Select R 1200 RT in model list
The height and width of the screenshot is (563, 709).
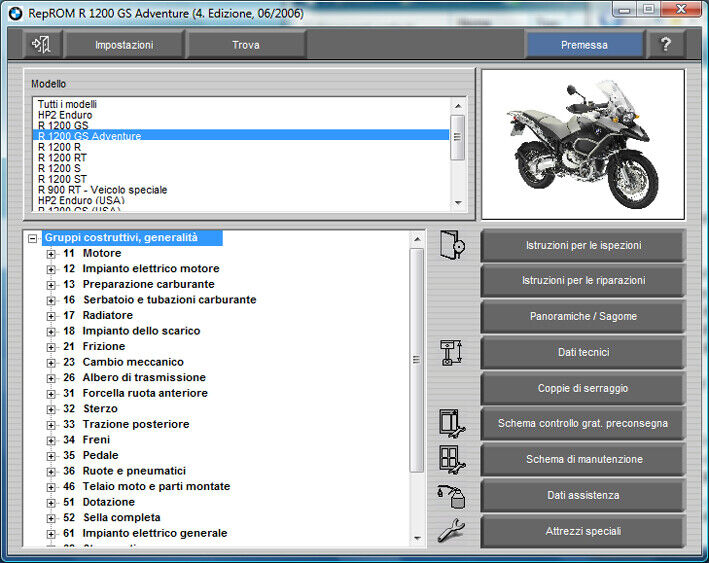click(61, 157)
